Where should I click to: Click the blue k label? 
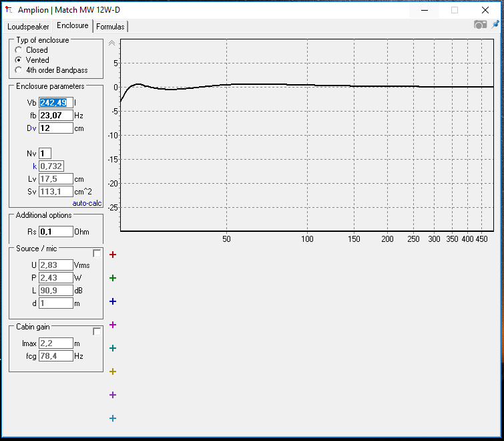click(35, 166)
